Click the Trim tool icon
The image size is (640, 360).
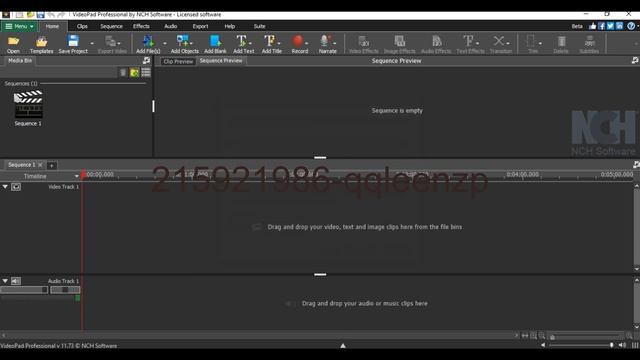[x=532, y=44]
